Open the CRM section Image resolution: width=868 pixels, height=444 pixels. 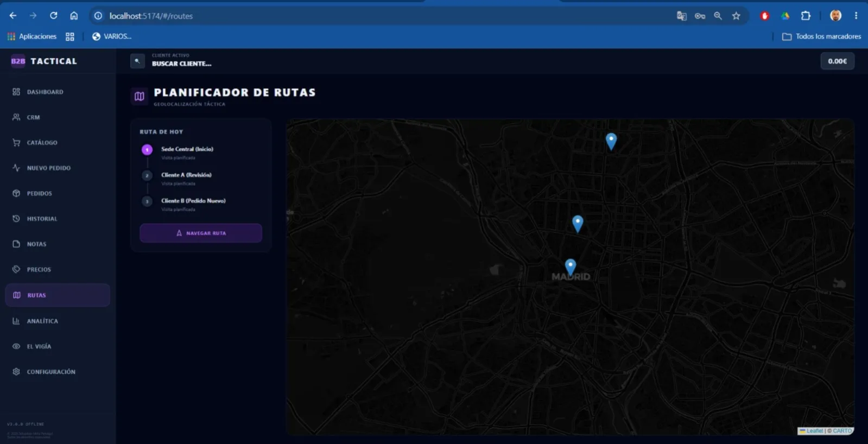point(58,117)
